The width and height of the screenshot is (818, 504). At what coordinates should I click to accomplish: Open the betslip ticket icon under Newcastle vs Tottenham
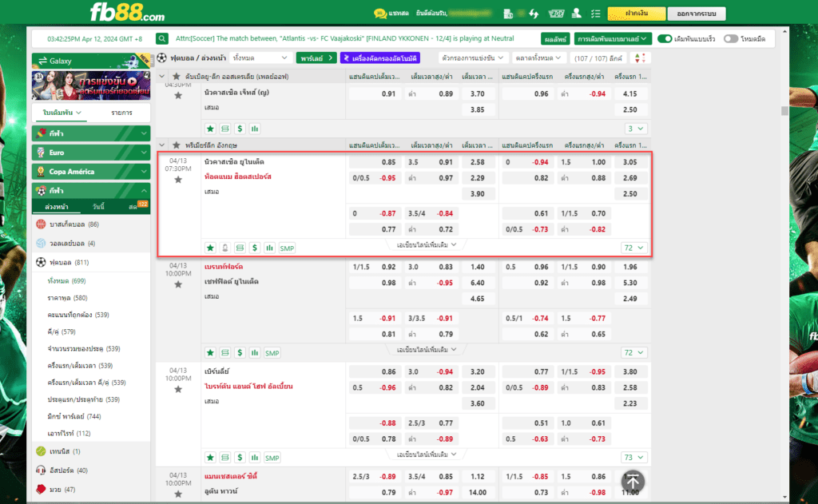tap(240, 248)
